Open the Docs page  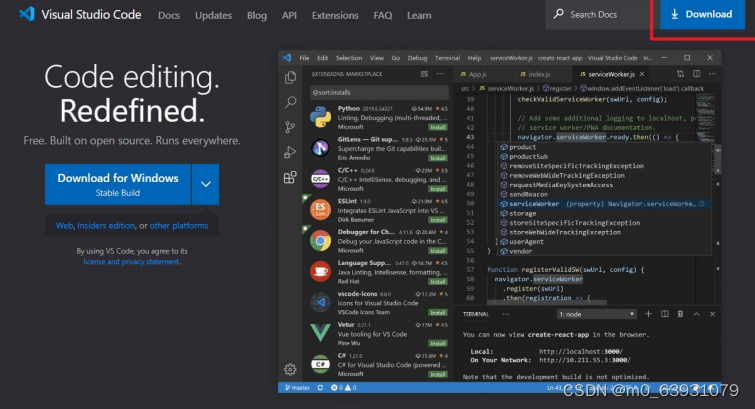pyautogui.click(x=169, y=15)
